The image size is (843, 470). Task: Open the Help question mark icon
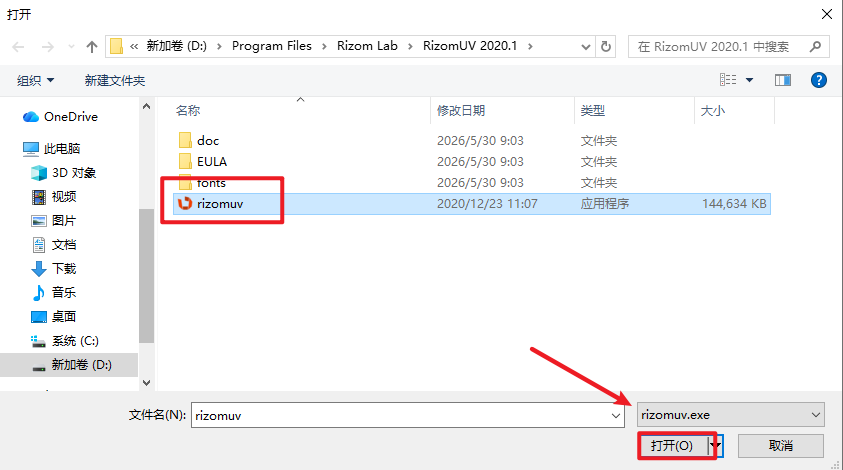pos(818,80)
